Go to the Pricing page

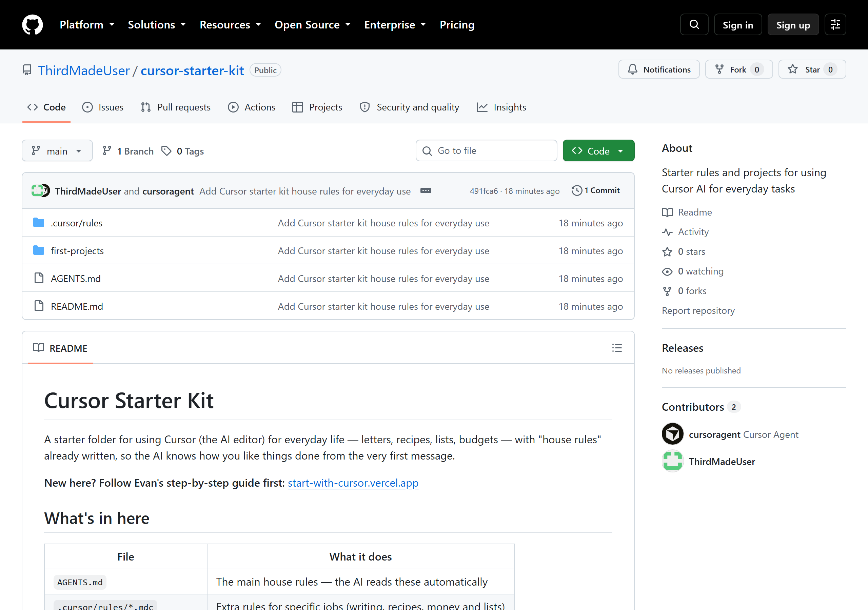click(x=457, y=24)
